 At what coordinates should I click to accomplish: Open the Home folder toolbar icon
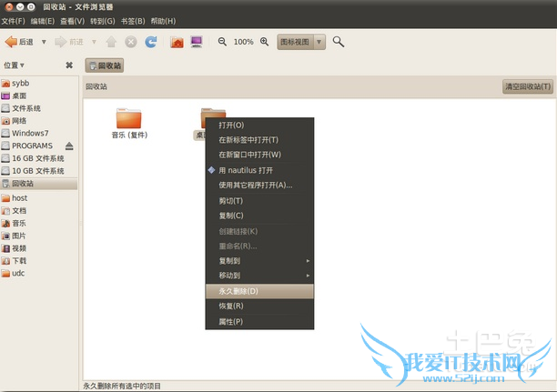click(177, 42)
